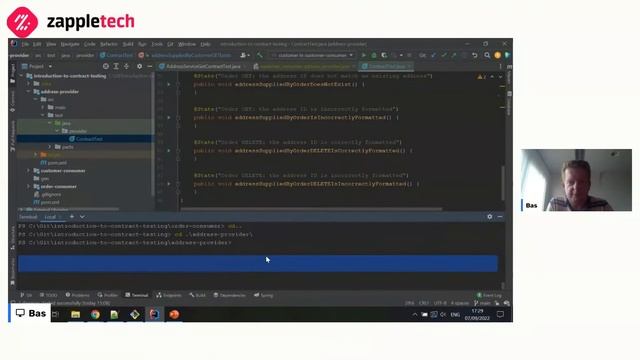Open the Event Log

tap(489, 295)
